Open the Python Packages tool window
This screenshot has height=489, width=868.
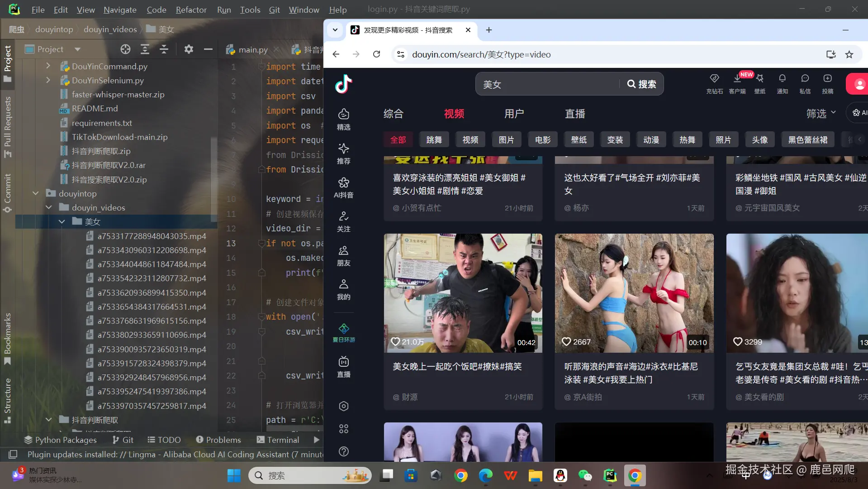click(60, 440)
